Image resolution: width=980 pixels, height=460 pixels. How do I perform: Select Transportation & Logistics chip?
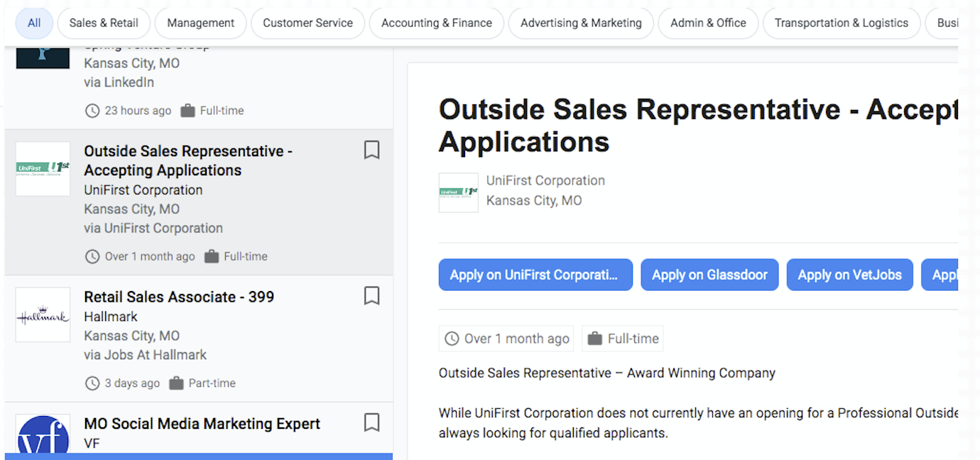click(842, 23)
